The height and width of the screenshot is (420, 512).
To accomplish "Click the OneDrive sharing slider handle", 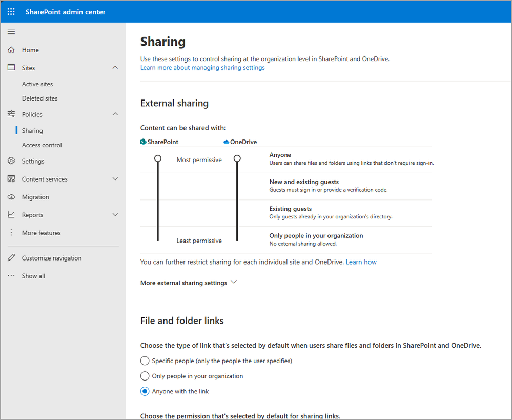I will [237, 158].
